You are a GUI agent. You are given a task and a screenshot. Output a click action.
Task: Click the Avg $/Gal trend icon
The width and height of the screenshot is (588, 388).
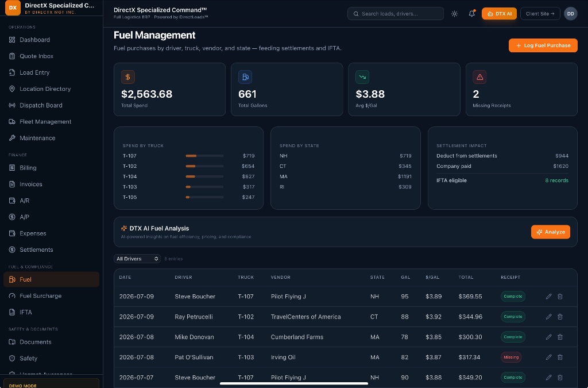[362, 77]
